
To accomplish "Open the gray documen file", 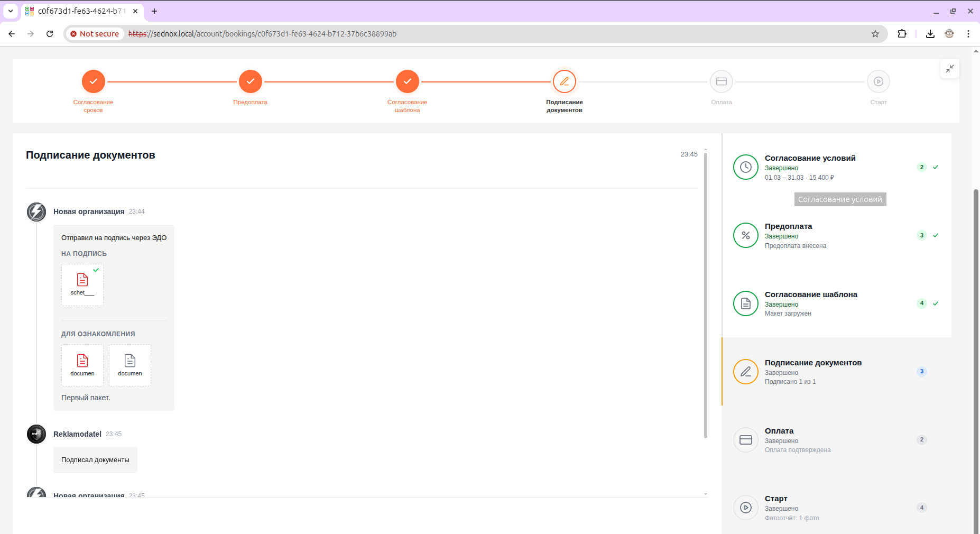I will 130,365.
